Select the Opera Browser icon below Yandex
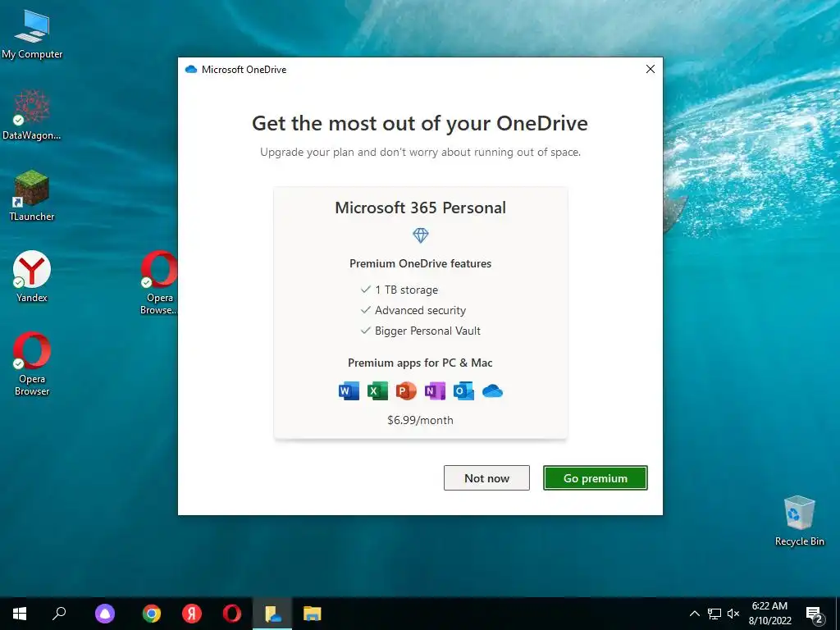This screenshot has height=630, width=840. 32,364
